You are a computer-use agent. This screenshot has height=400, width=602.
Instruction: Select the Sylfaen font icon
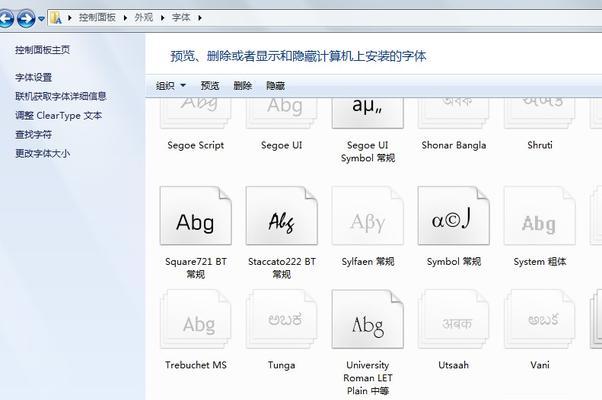click(368, 216)
